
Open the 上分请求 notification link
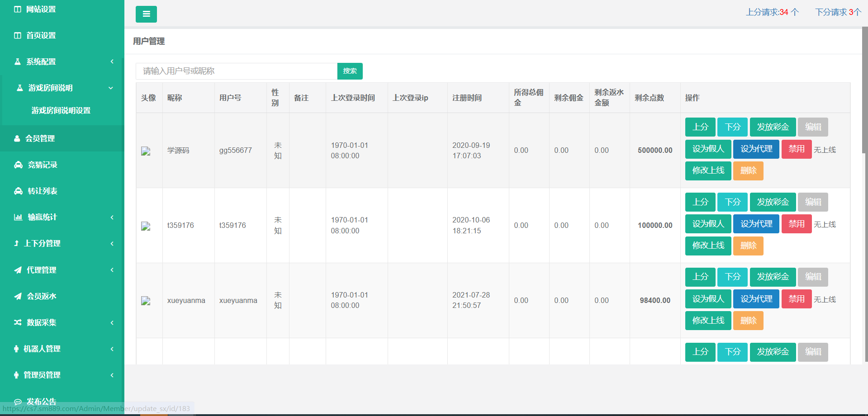772,12
